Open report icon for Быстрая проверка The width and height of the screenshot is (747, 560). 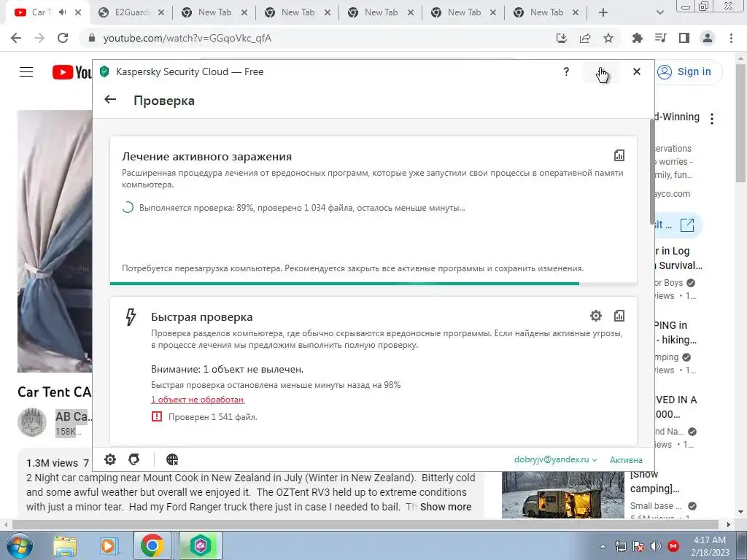[619, 315]
